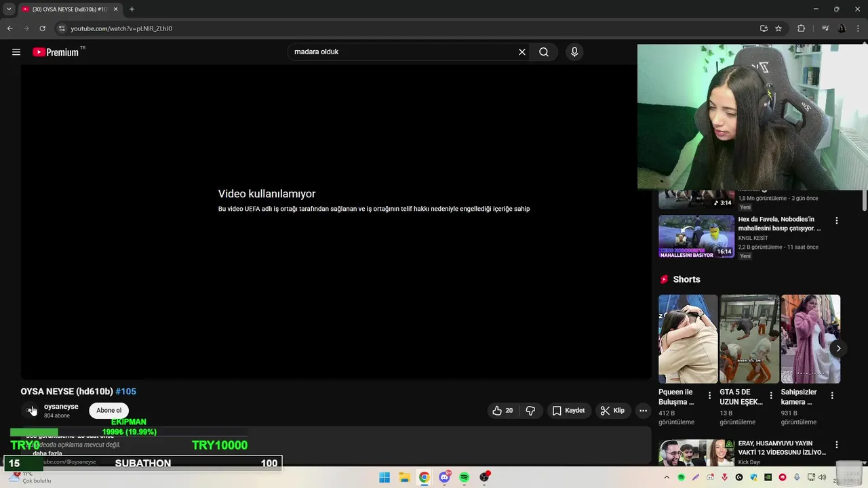Play the Hex da Favela video thumbnail

(696, 237)
